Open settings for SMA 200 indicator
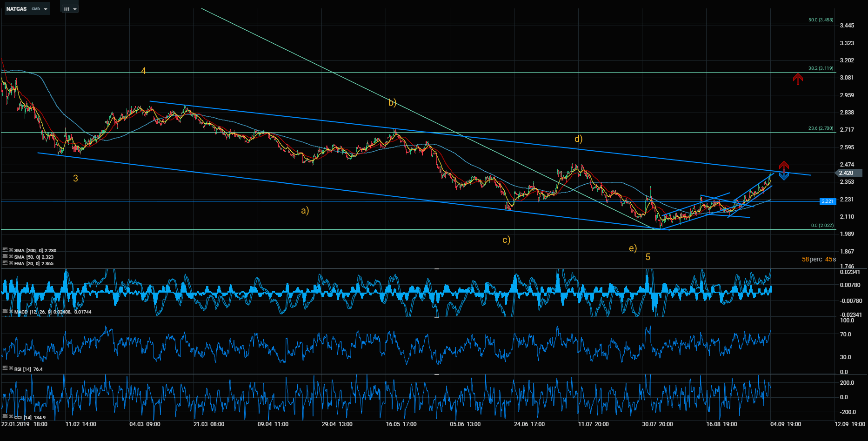The height and width of the screenshot is (441, 868). coord(5,250)
